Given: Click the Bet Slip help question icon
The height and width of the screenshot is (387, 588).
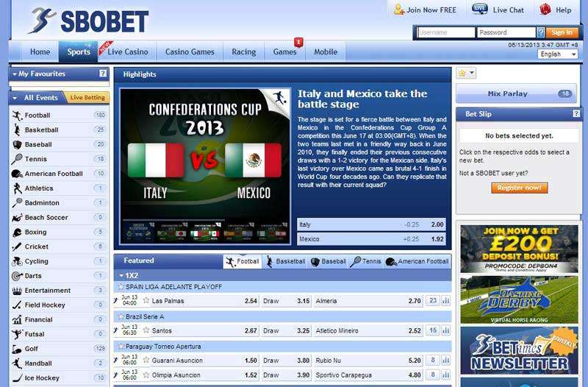Looking at the screenshot, I should point(576,114).
